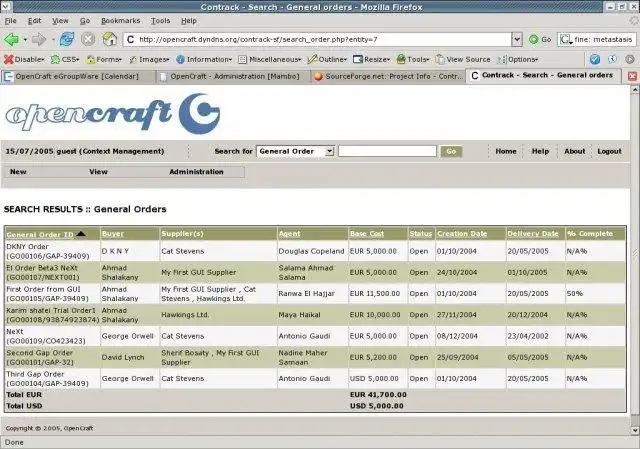Screen dimensions: 640x449
Task: Open the View menu in Contrack navigation
Action: 98,172
